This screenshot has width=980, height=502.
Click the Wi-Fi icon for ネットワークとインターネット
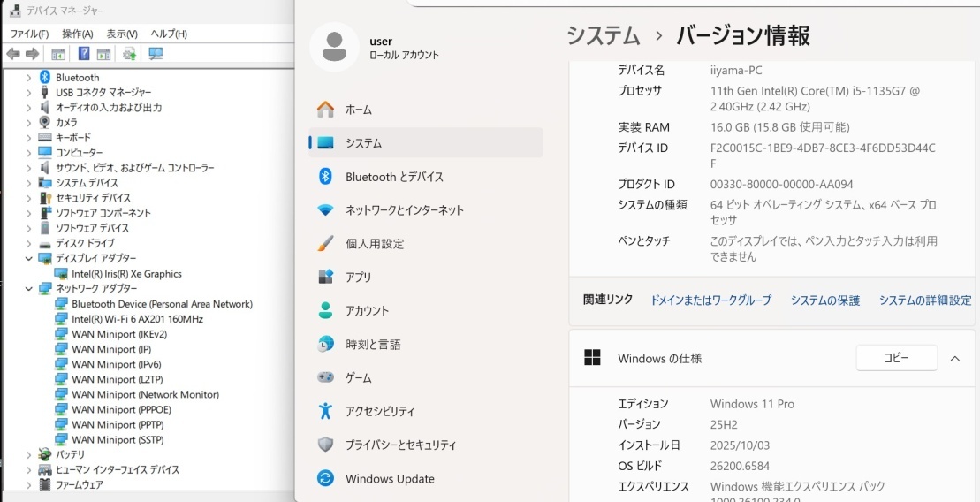tap(325, 210)
